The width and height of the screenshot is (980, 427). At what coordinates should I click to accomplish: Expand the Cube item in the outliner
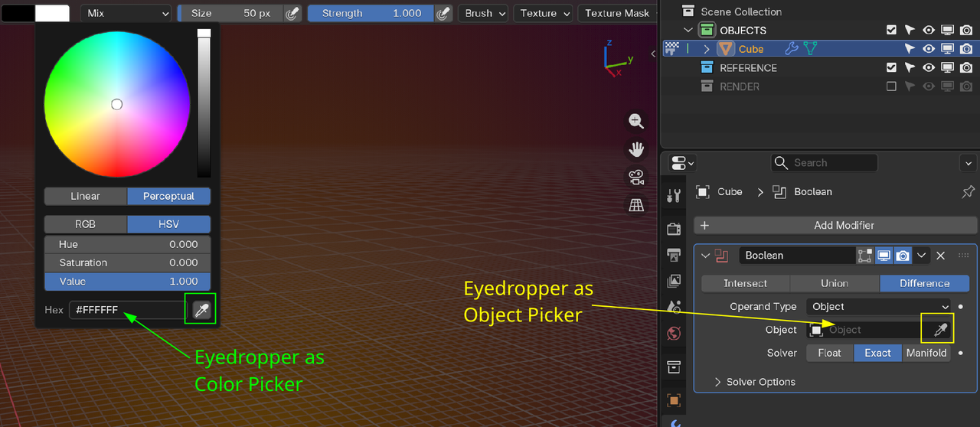pyautogui.click(x=707, y=49)
